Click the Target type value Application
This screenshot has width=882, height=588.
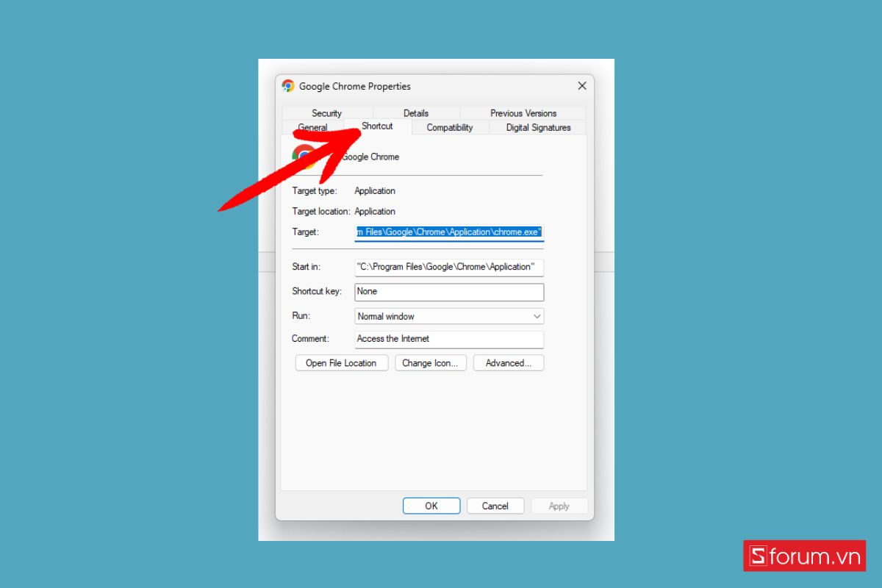(x=375, y=191)
